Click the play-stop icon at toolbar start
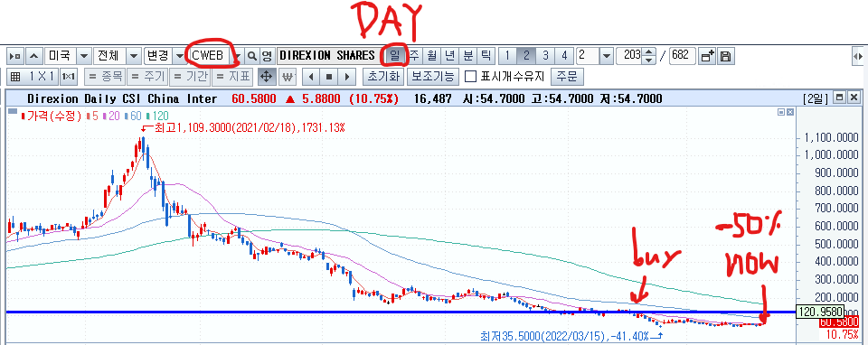This screenshot has width=868, height=345. [x=15, y=55]
